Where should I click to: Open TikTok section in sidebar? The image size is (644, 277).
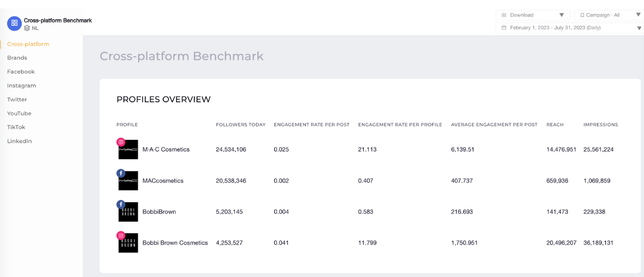coord(16,127)
